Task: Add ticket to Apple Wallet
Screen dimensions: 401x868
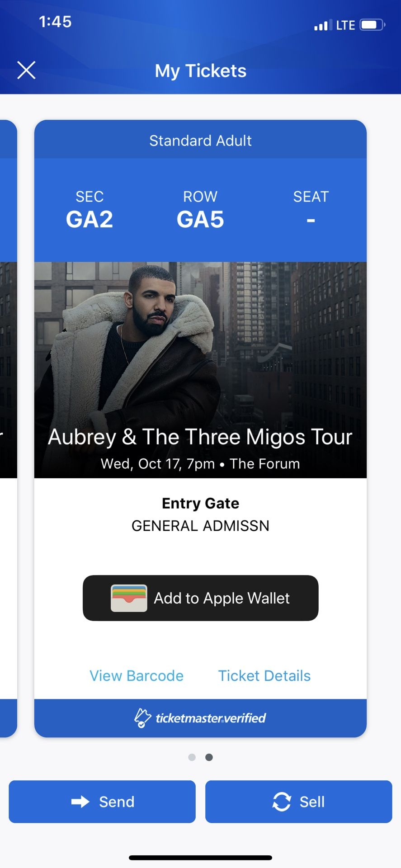Action: pyautogui.click(x=201, y=598)
